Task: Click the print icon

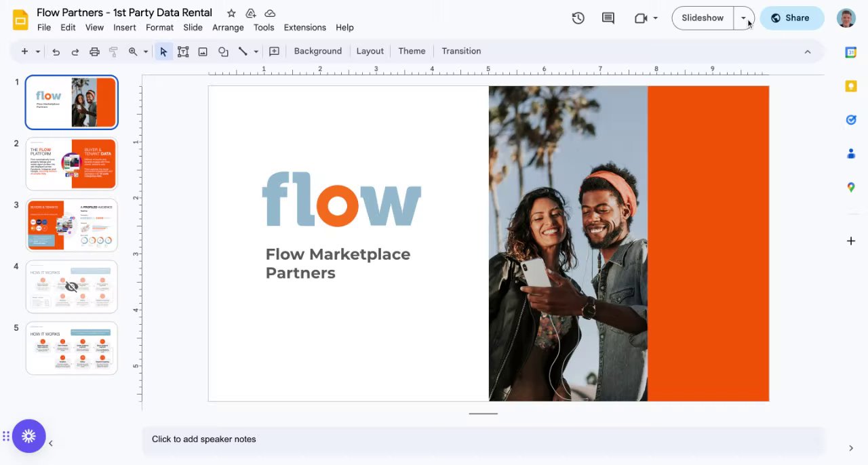Action: 94,52
